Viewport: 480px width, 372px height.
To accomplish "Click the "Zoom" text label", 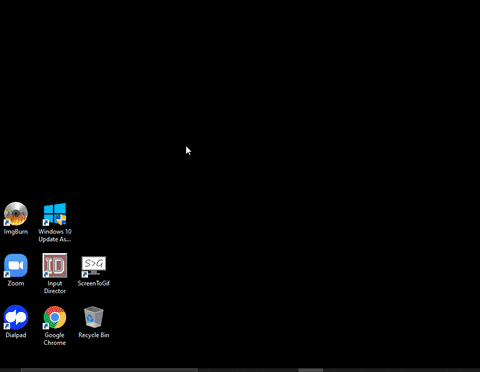I will [16, 283].
